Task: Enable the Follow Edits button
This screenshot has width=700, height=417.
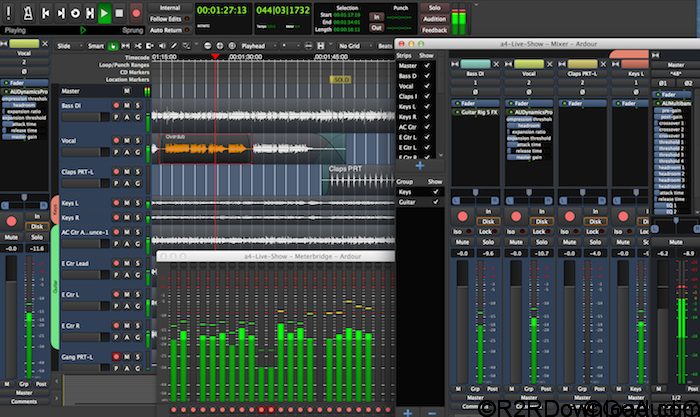Action: click(x=164, y=19)
